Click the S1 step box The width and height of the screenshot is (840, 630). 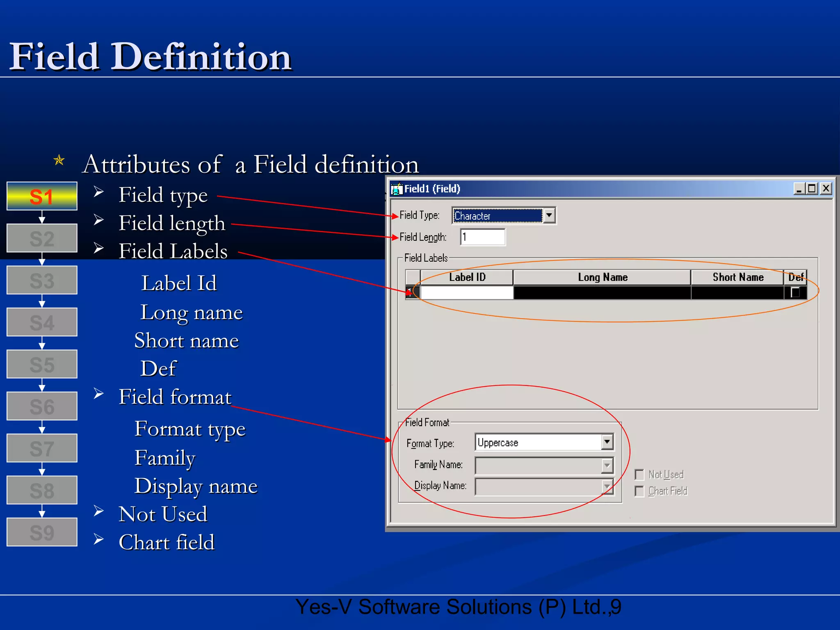click(x=42, y=196)
